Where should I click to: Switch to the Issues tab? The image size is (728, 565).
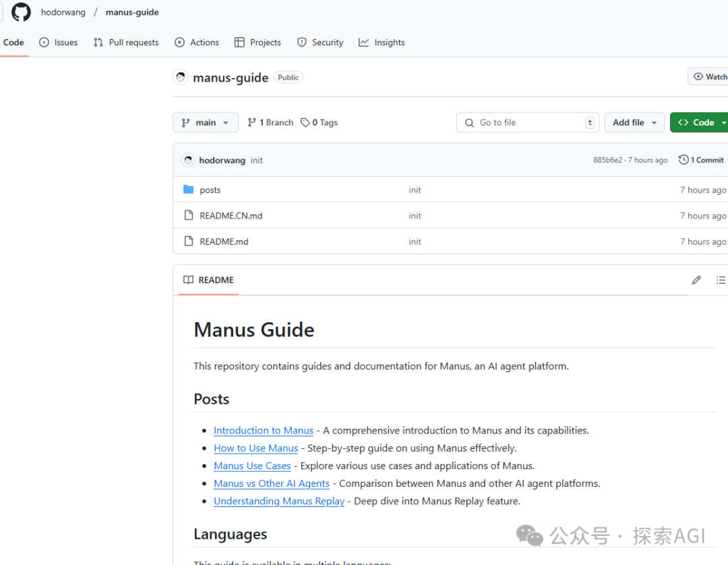[59, 42]
